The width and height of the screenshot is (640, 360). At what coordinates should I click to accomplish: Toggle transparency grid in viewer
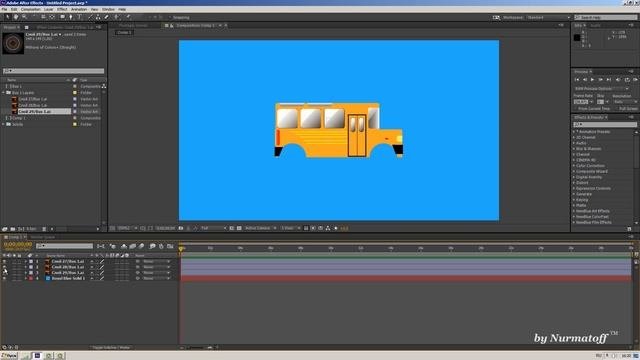[239, 228]
